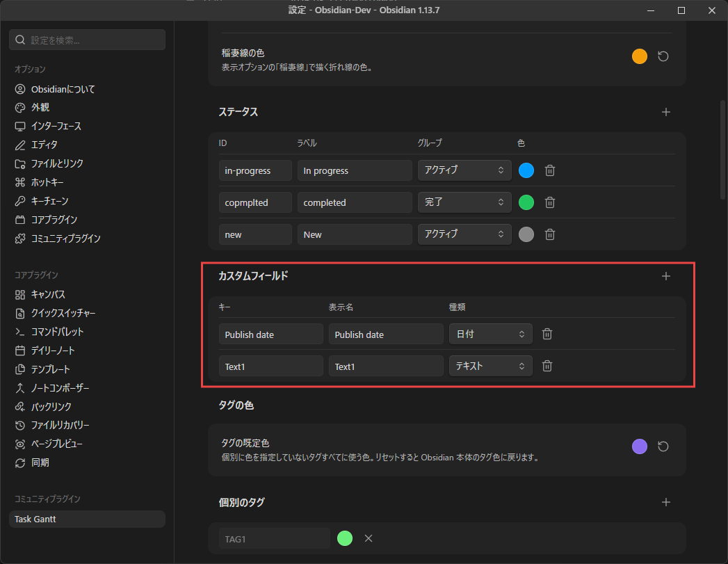Edit the Publish date display name field

pos(386,335)
